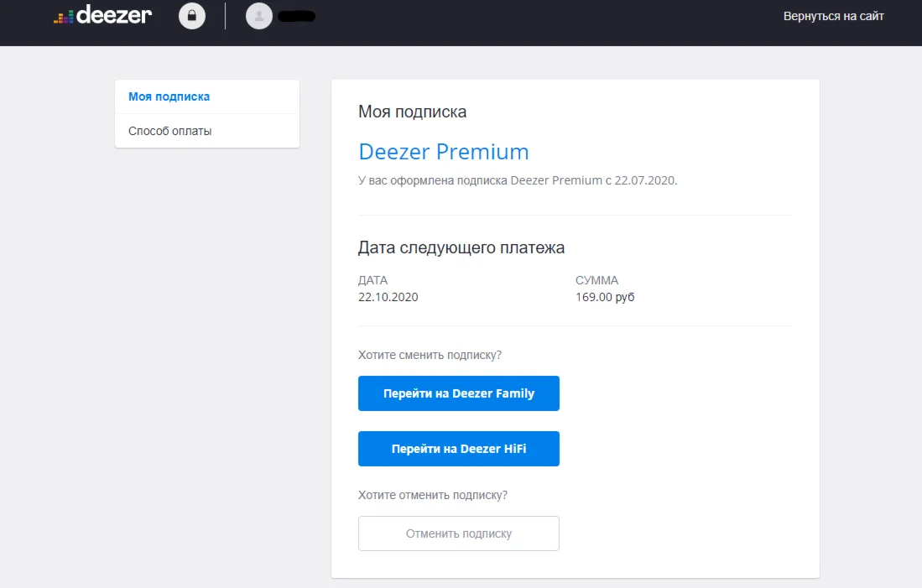Image resolution: width=922 pixels, height=588 pixels.
Task: Click the redacted username in header
Action: pyautogui.click(x=296, y=17)
